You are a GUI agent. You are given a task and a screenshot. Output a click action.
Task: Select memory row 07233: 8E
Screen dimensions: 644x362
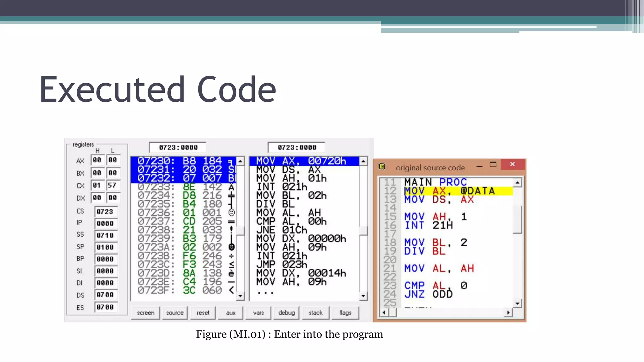[183, 187]
